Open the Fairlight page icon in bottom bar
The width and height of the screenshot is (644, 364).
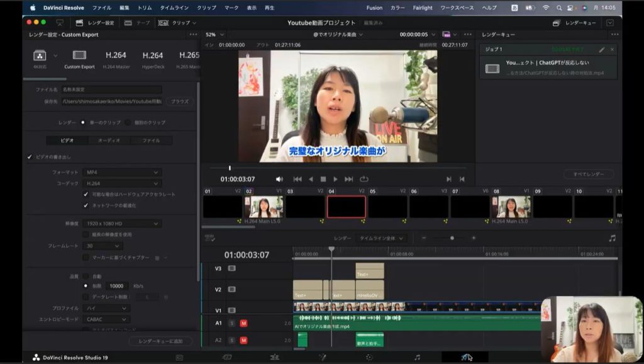(417, 357)
